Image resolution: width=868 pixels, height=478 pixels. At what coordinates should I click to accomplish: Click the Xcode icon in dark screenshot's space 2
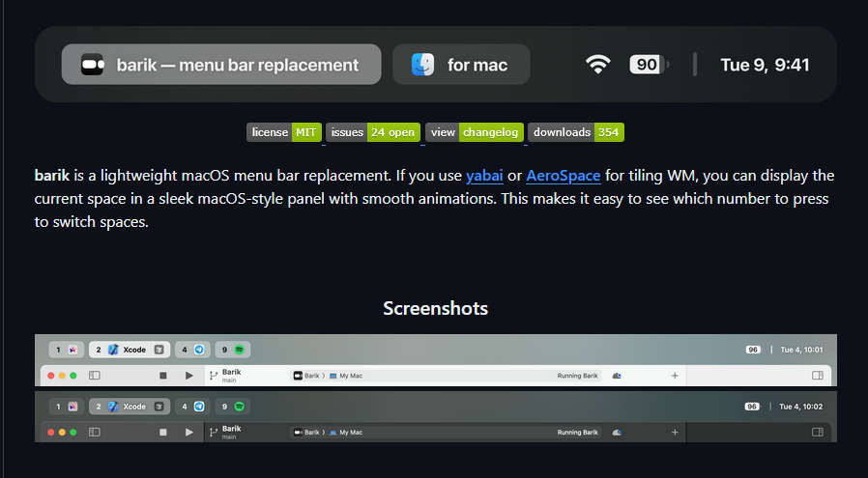tap(113, 407)
